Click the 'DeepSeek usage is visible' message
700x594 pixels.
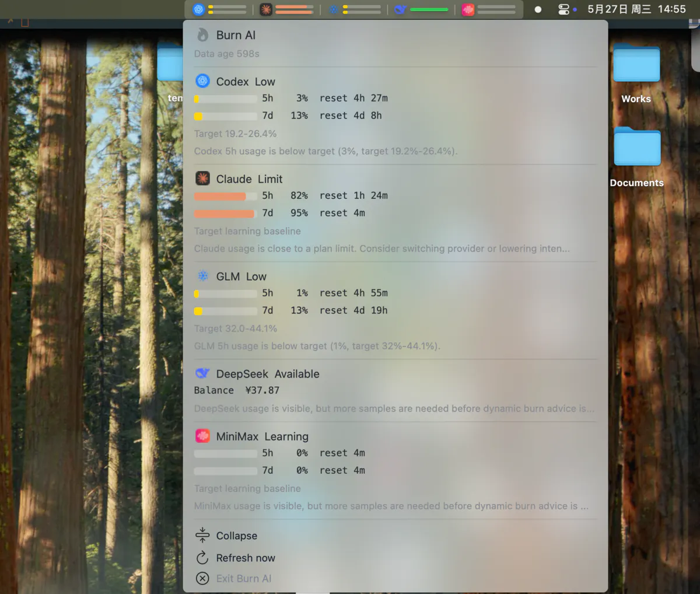pyautogui.click(x=394, y=408)
